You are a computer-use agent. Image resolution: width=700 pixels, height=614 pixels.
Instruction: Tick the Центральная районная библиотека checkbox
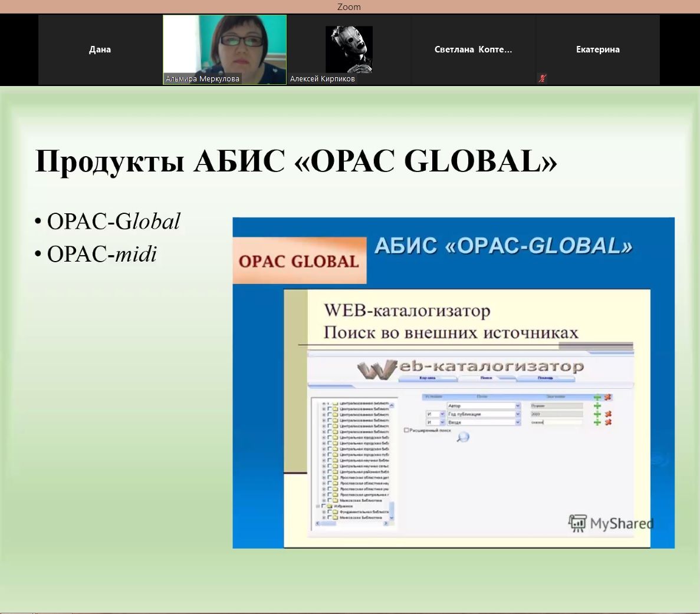[329, 471]
